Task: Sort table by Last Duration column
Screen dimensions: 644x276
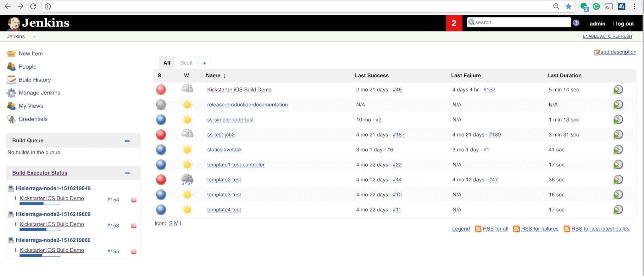Action: coord(564,76)
